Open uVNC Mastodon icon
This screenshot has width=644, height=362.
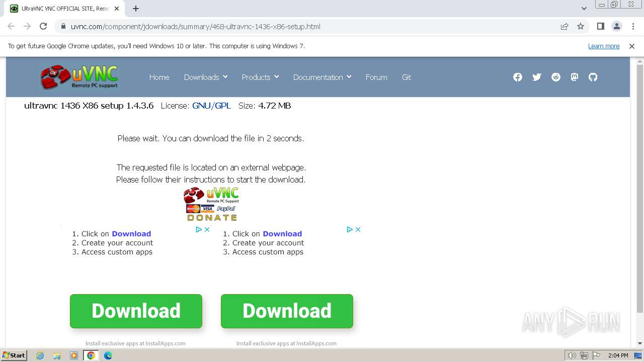click(x=575, y=77)
